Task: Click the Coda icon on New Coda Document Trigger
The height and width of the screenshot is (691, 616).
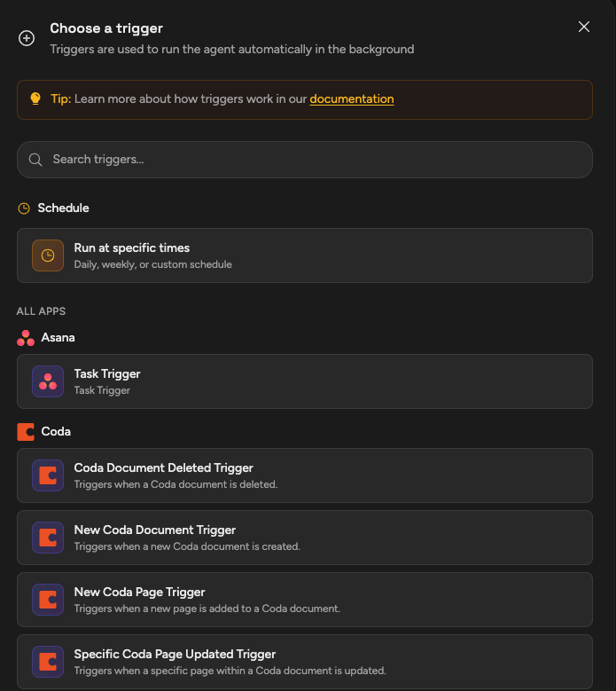Action: click(48, 538)
